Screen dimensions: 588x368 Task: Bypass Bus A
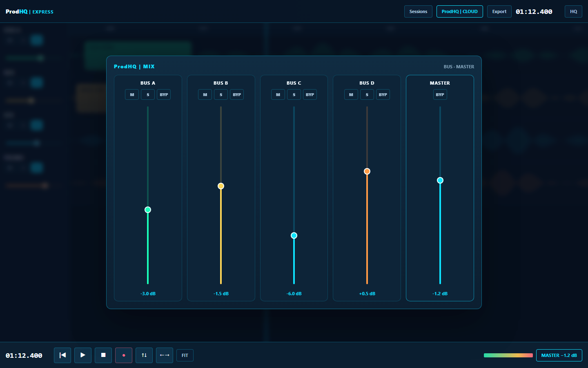164,94
